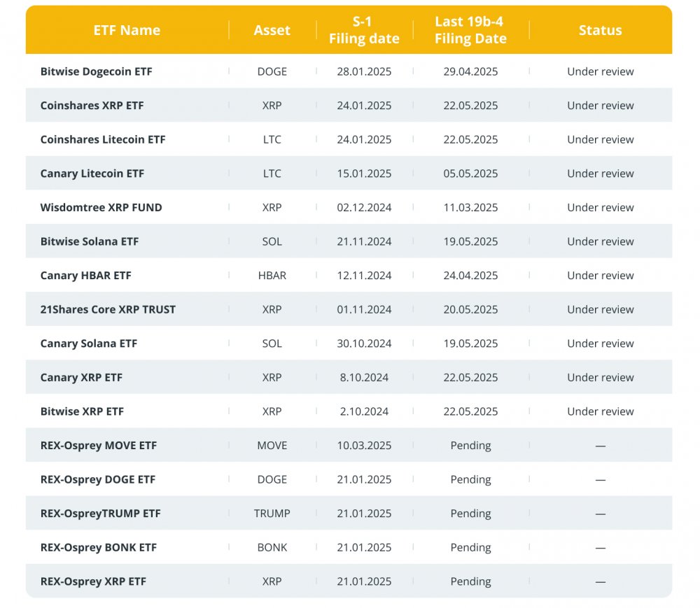Click "22.05.2025" in Canary XRP ETF row
This screenshot has height=608, width=700.
click(x=470, y=377)
